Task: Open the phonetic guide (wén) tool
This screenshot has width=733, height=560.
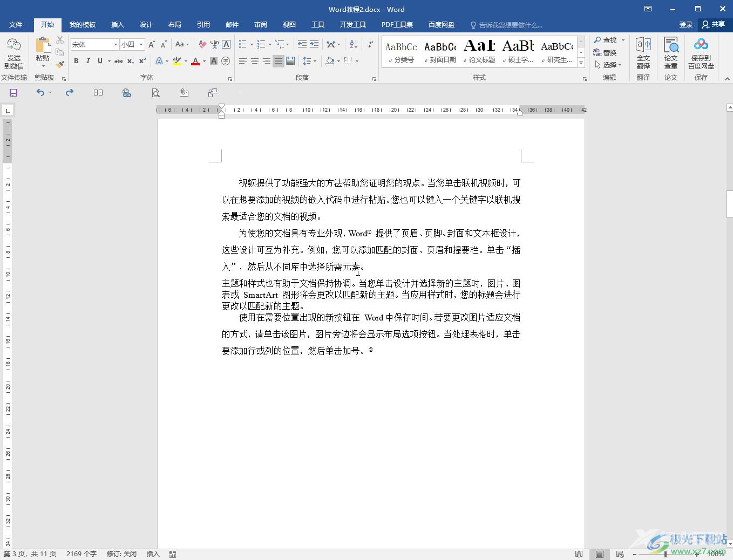Action: (214, 44)
